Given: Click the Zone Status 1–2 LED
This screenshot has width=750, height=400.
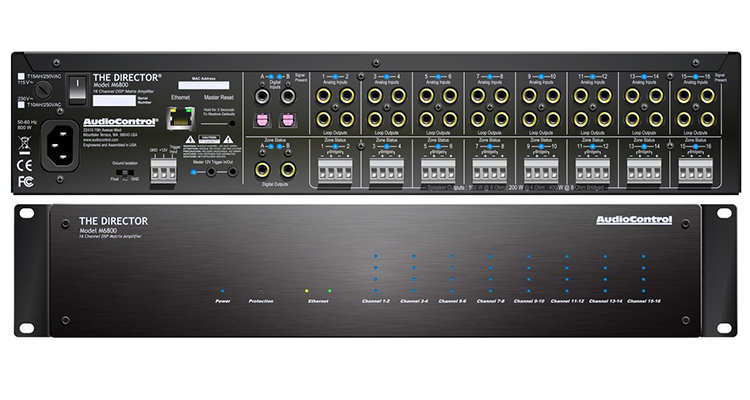Looking at the screenshot, I should [x=335, y=146].
